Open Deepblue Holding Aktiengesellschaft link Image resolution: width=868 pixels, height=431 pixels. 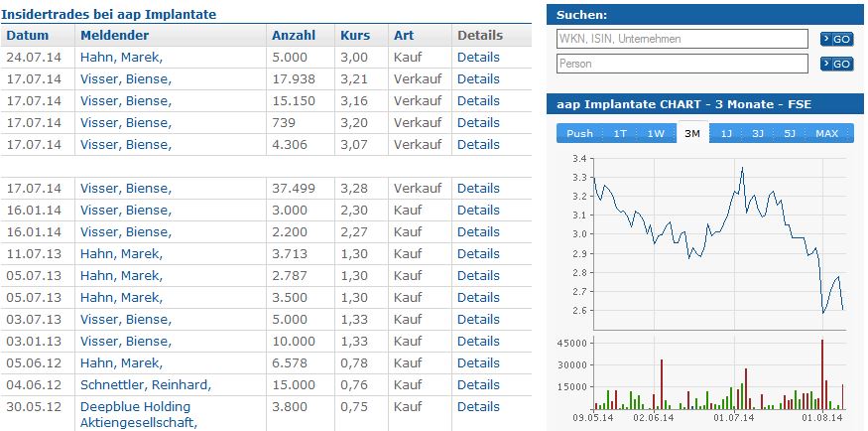point(139,415)
